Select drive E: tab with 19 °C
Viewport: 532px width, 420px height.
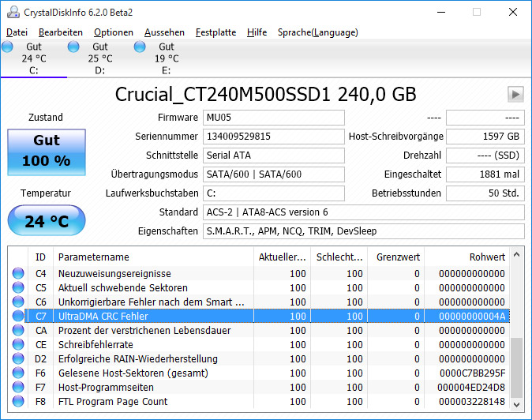click(167, 58)
